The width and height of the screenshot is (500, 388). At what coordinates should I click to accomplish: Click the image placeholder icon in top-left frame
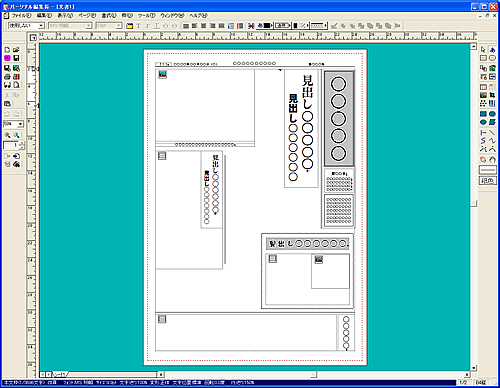click(162, 74)
